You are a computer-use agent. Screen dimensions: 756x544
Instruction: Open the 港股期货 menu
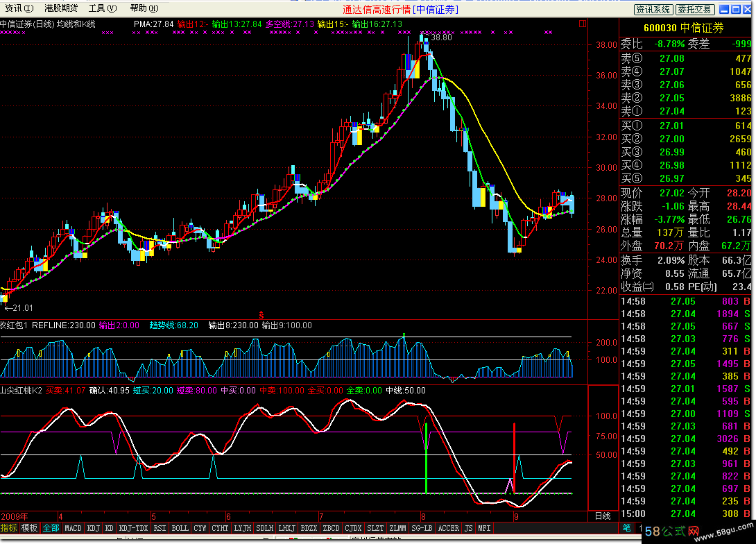[x=61, y=8]
